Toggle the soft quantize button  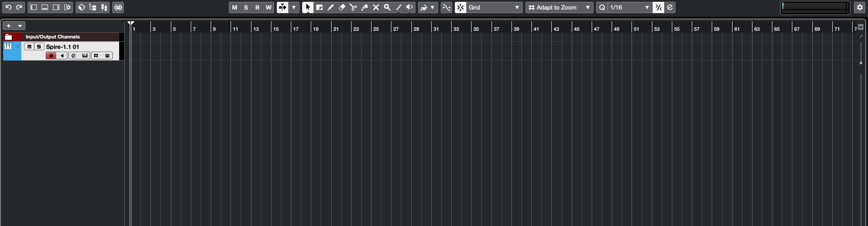click(x=659, y=7)
